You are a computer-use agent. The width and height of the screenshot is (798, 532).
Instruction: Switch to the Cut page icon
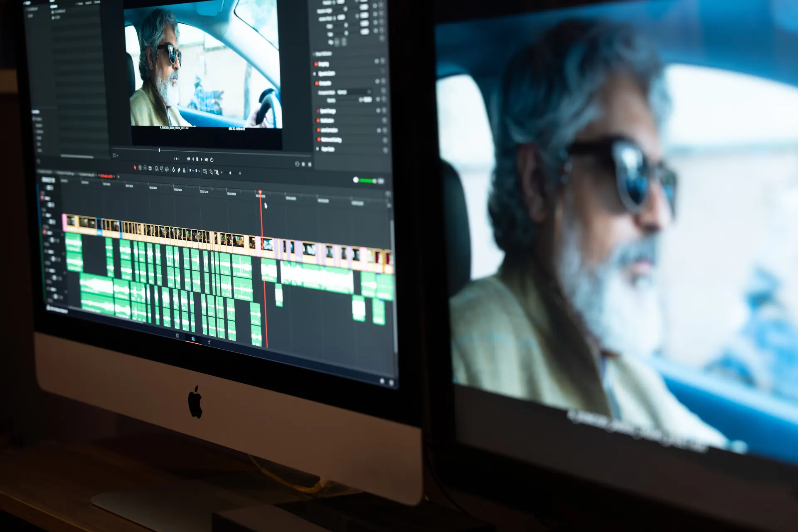(177, 335)
